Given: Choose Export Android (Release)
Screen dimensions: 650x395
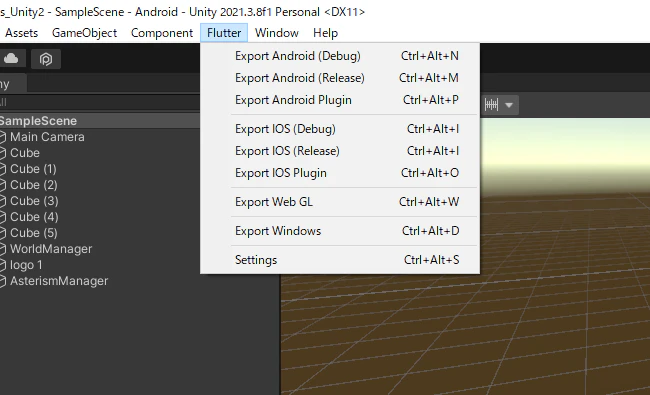Looking at the screenshot, I should pyautogui.click(x=340, y=78).
